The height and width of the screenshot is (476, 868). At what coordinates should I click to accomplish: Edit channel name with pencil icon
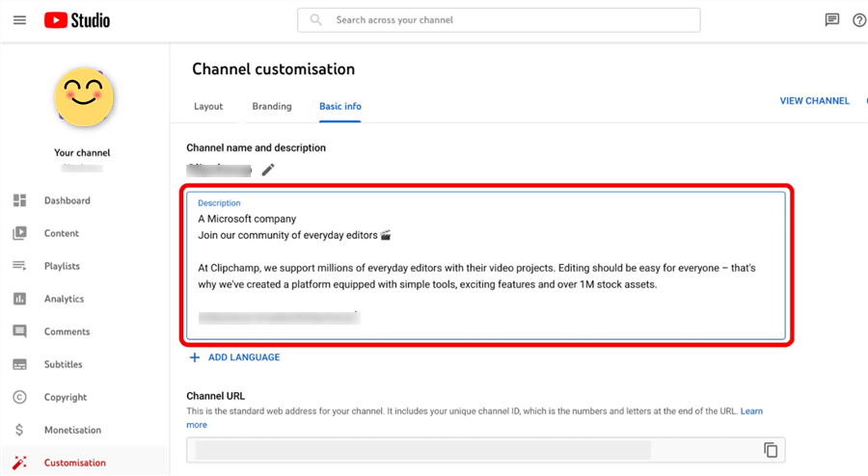[268, 170]
